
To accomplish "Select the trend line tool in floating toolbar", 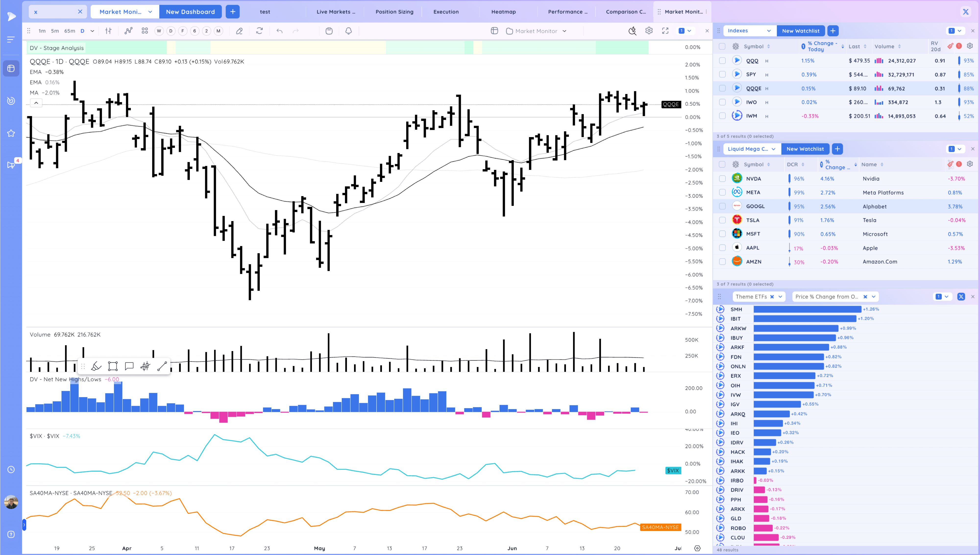I will (x=162, y=366).
